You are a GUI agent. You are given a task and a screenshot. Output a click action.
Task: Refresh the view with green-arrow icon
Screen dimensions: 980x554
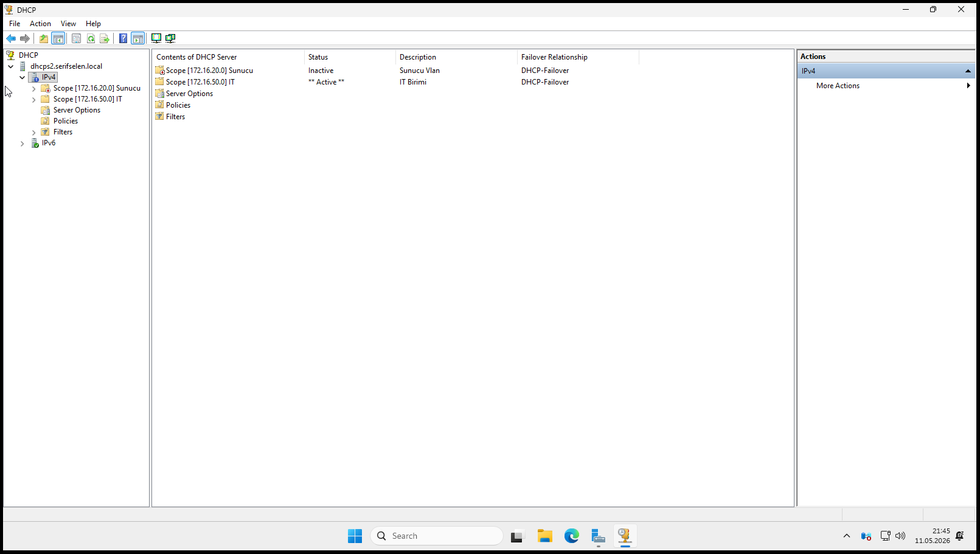[x=91, y=38]
